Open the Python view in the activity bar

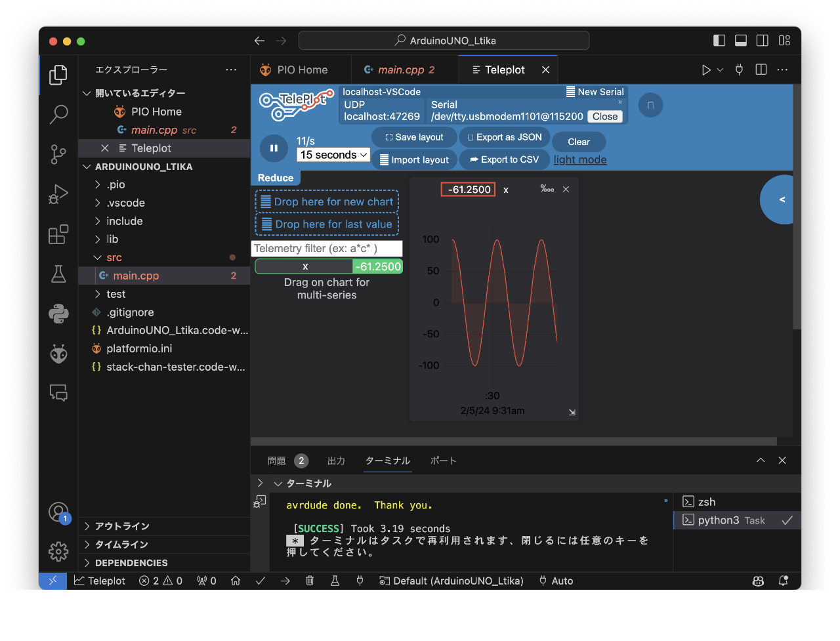58,314
